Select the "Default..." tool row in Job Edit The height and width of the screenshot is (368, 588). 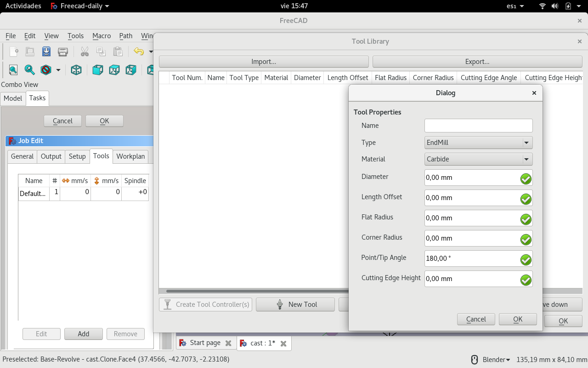(83, 193)
